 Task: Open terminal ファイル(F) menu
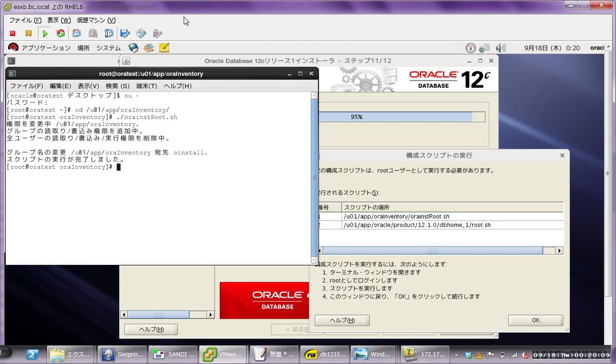pos(26,86)
